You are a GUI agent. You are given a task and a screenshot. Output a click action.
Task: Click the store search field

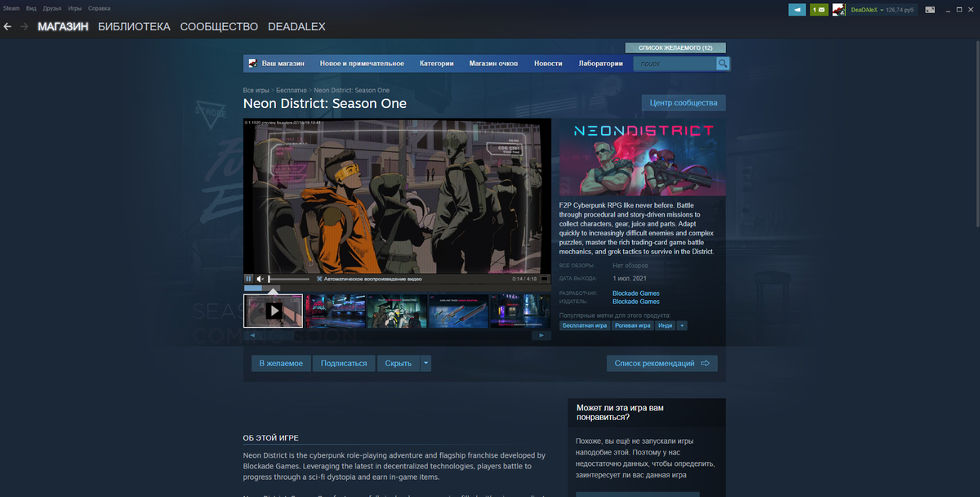click(x=675, y=63)
